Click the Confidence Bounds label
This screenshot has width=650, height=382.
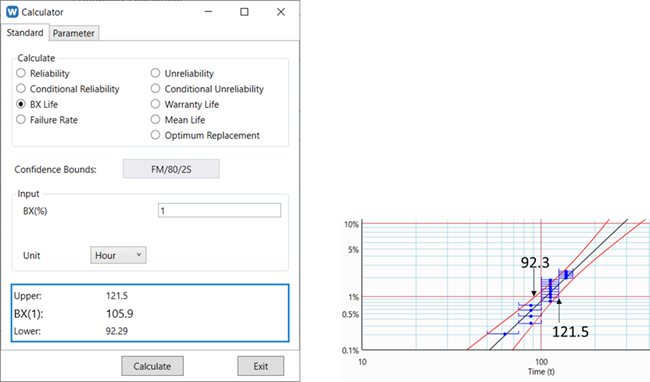pos(56,169)
